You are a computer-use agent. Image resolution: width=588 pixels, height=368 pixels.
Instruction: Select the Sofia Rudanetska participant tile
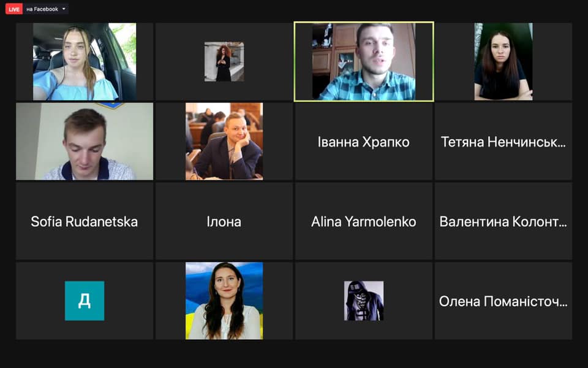(85, 221)
